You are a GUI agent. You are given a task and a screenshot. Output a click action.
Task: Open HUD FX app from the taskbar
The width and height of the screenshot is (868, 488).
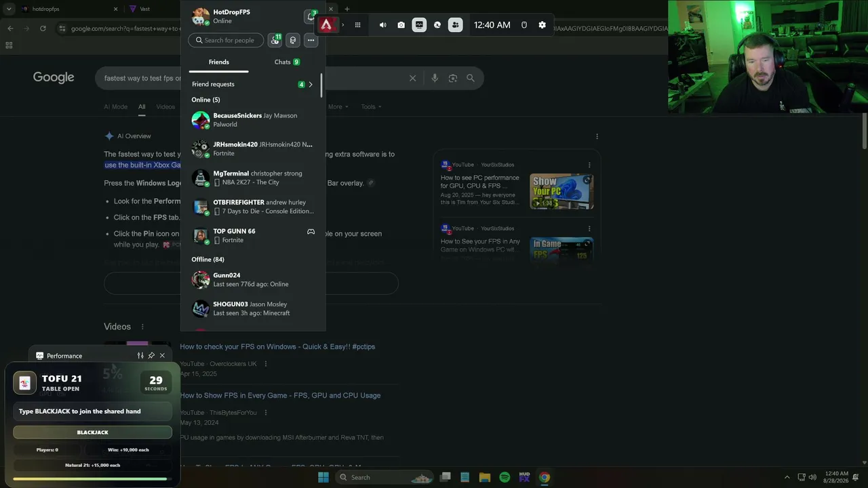524,477
